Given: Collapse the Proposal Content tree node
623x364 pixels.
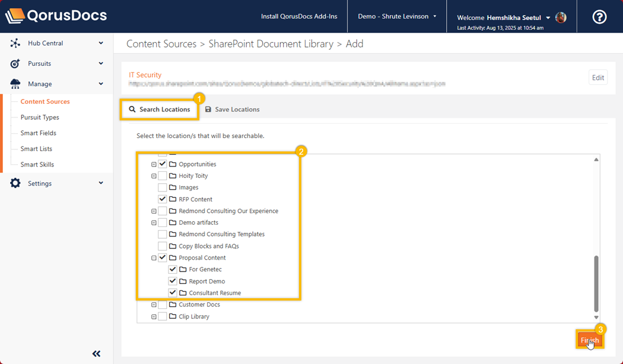Looking at the screenshot, I should [154, 258].
